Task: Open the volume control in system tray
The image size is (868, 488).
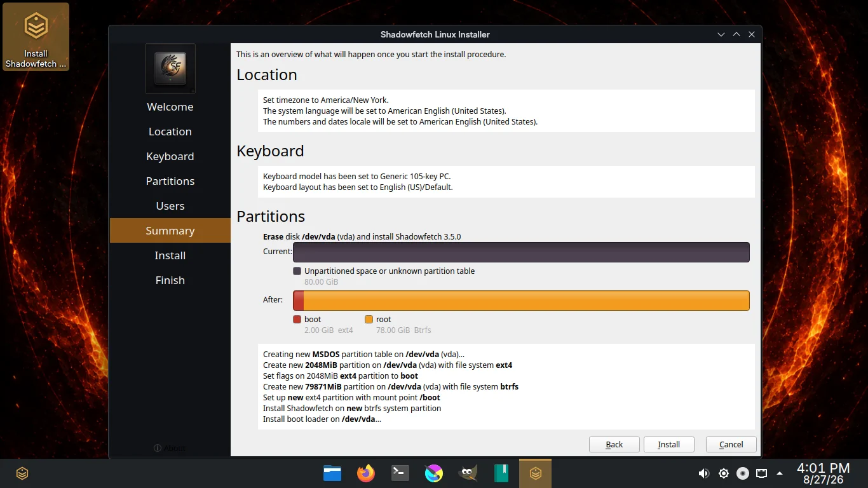Action: pyautogui.click(x=704, y=473)
